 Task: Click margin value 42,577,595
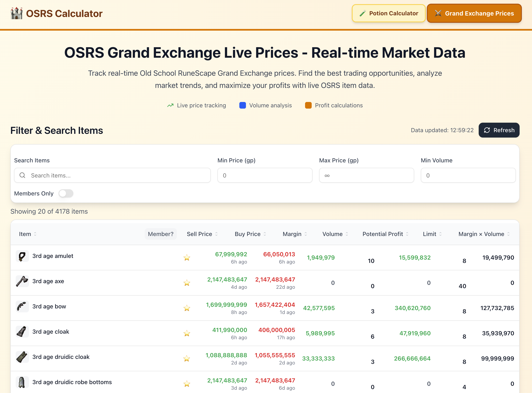tap(319, 308)
